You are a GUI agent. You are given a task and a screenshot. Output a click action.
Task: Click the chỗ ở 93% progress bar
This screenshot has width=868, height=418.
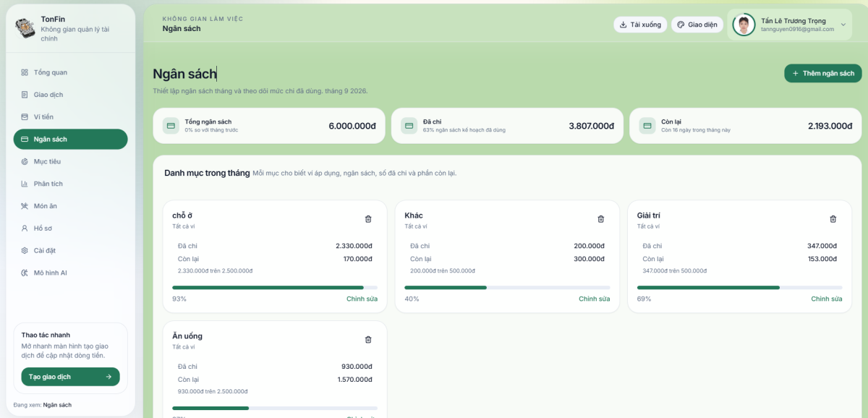pyautogui.click(x=275, y=287)
